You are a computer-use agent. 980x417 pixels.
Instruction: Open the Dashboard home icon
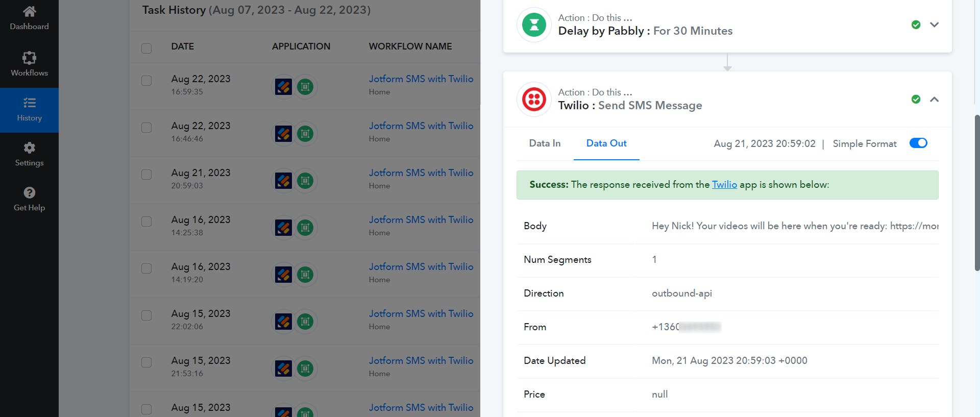pyautogui.click(x=29, y=11)
